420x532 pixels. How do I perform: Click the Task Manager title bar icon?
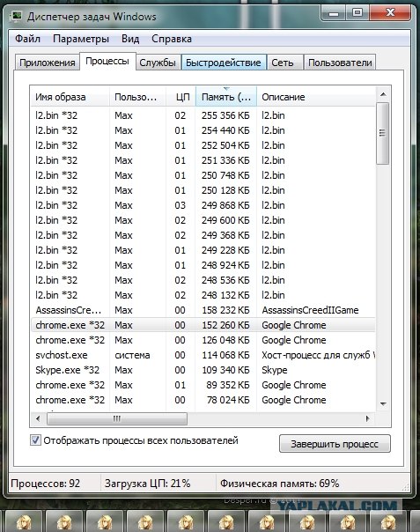tap(16, 16)
